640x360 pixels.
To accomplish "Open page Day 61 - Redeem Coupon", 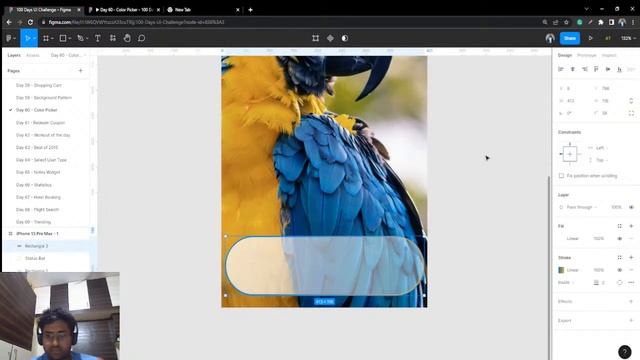I will coord(40,122).
